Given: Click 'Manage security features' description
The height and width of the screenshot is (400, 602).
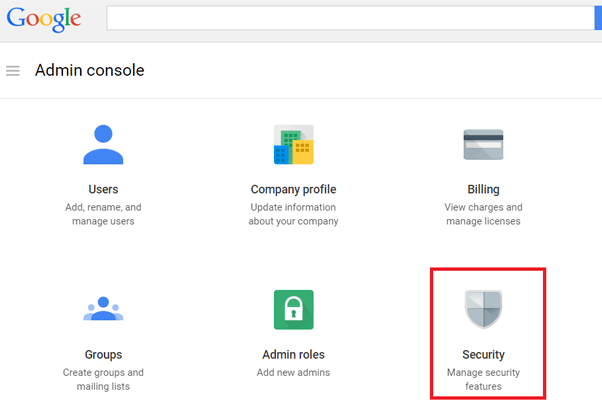Looking at the screenshot, I should pos(483,379).
